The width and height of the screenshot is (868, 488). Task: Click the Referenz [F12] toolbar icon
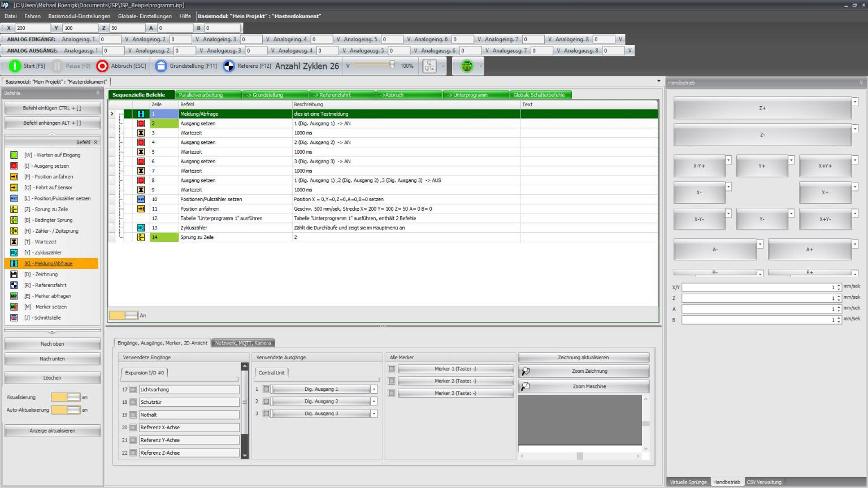point(228,66)
